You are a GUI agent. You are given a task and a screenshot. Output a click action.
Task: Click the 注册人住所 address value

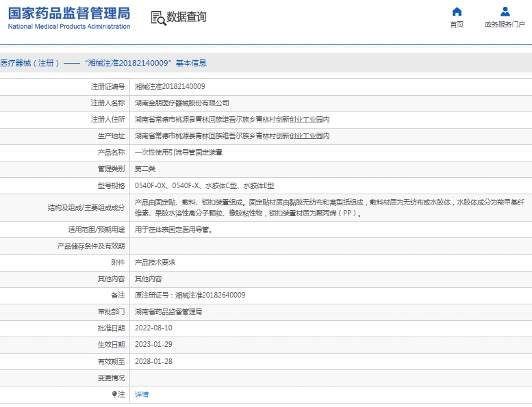pyautogui.click(x=232, y=120)
